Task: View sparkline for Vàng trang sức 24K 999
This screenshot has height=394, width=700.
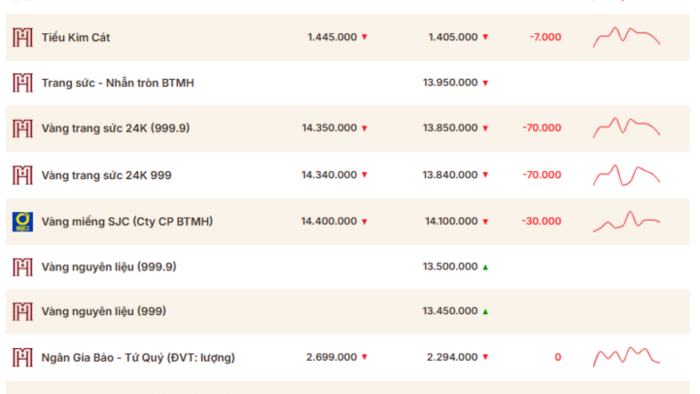Action: (626, 175)
